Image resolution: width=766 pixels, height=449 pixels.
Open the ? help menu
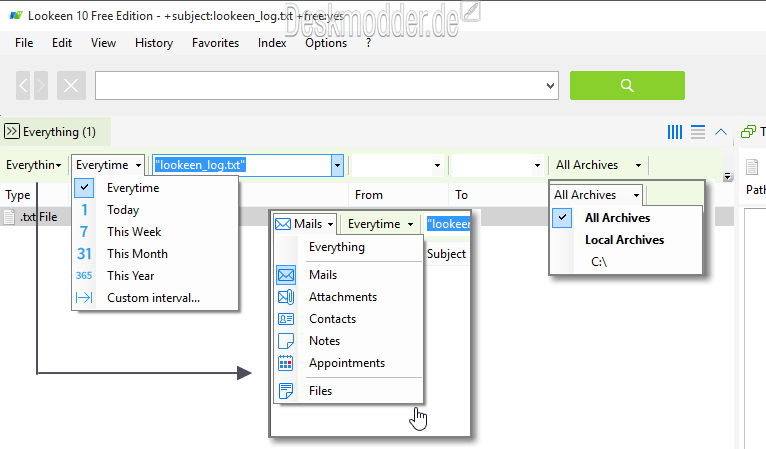(x=368, y=43)
